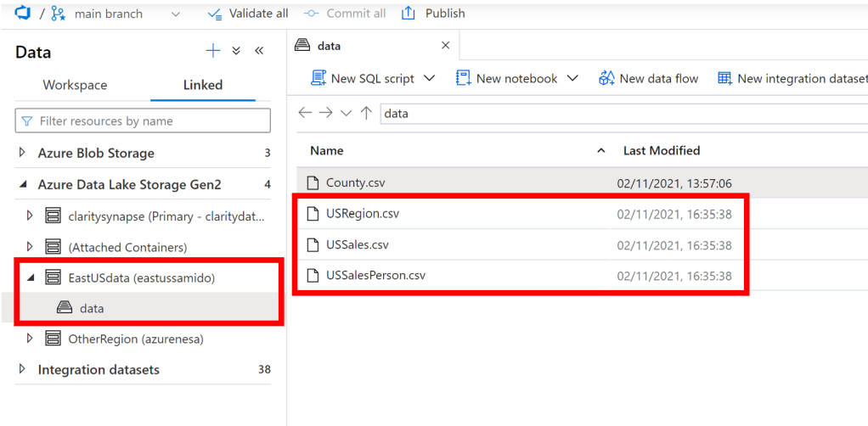The height and width of the screenshot is (426, 868).
Task: Expand the Azure Blob Storage node
Action: [23, 154]
